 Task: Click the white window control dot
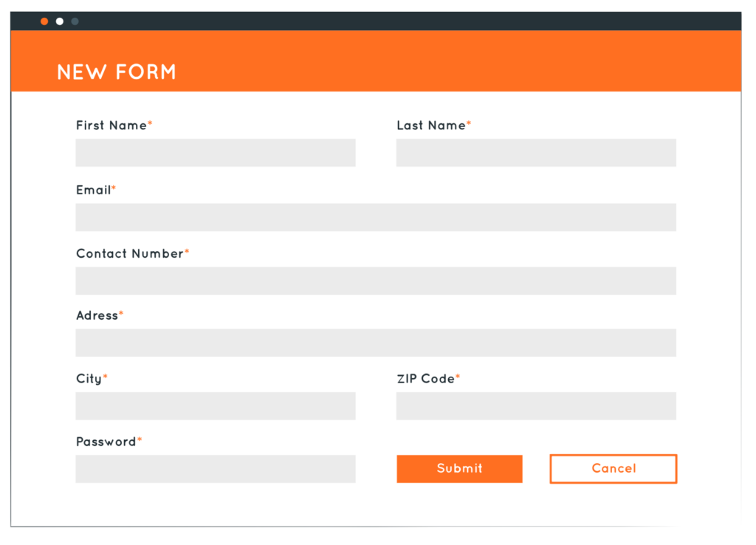click(x=59, y=21)
